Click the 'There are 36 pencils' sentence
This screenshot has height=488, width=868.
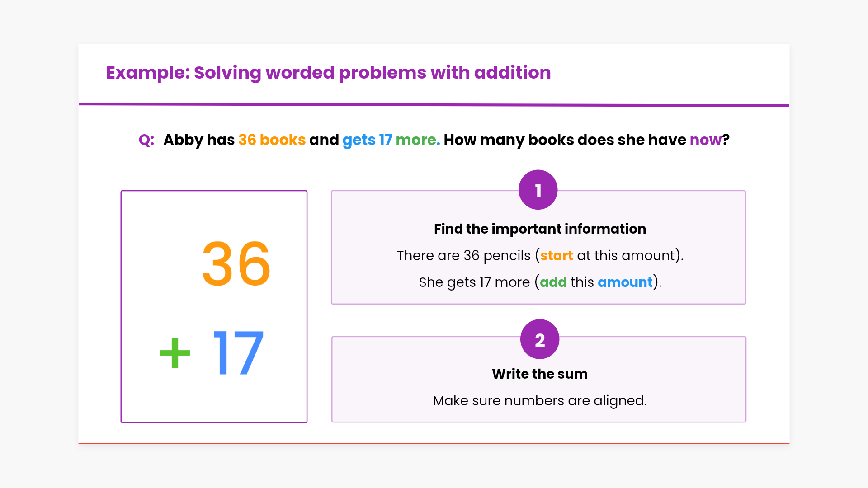(463, 256)
